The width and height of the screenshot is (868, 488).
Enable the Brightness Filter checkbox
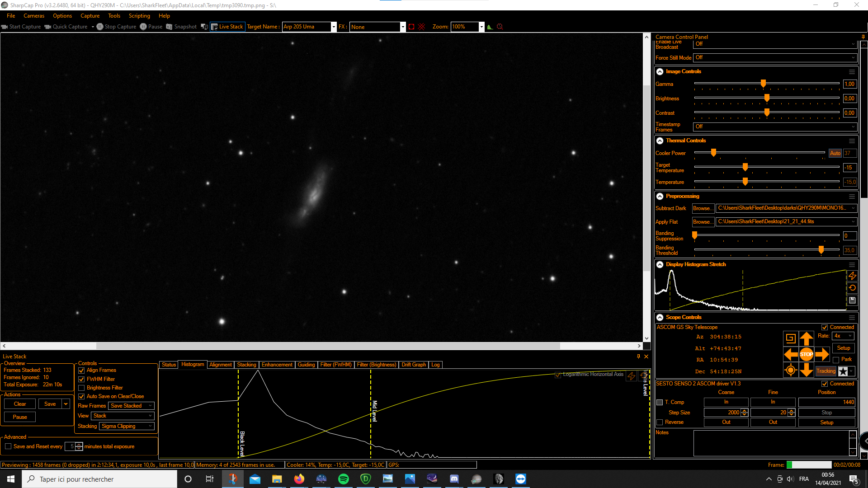point(82,388)
